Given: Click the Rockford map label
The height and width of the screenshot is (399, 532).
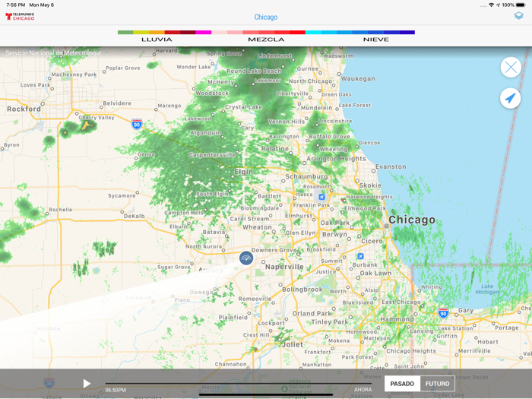Looking at the screenshot, I should (x=24, y=109).
